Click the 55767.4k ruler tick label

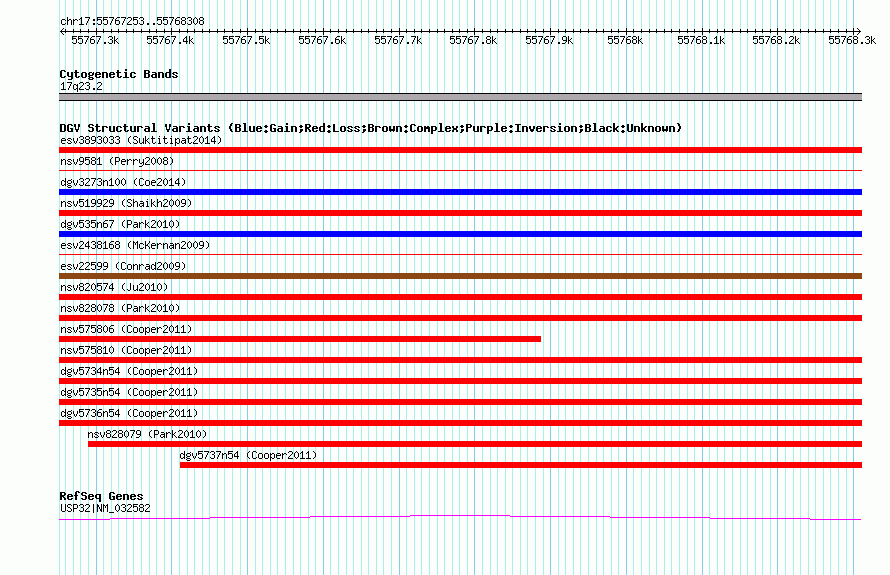tap(170, 40)
